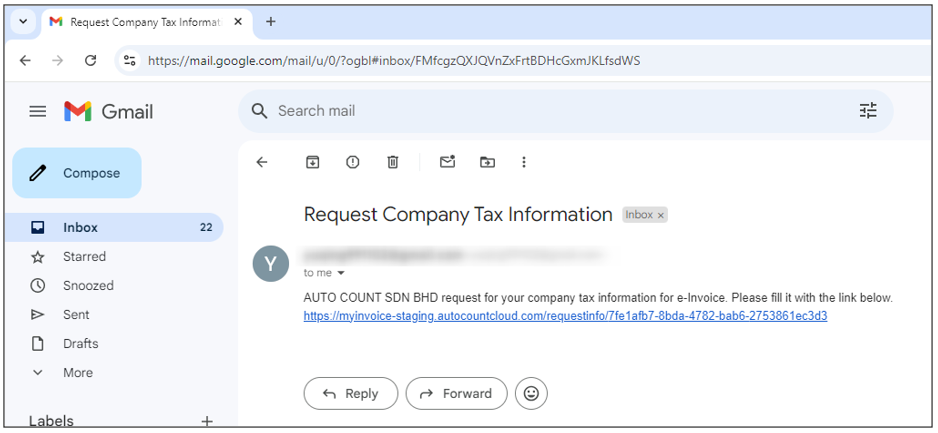Viewport: 938px width, 433px height.
Task: Reload the page in the browser
Action: click(90, 60)
